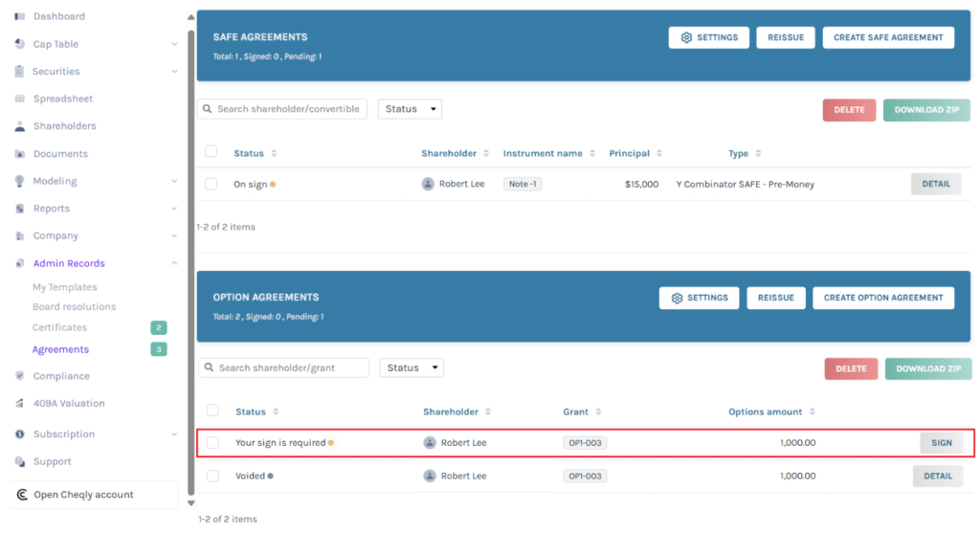Click the Spreadsheet icon in sidebar
Screen dimensions: 980x534
coord(19,99)
